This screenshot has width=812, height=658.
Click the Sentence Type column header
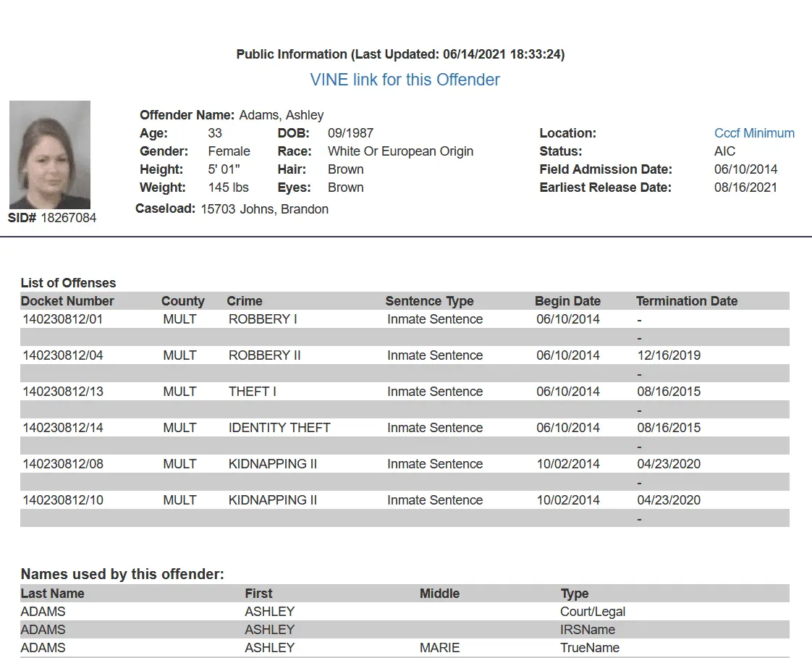429,301
